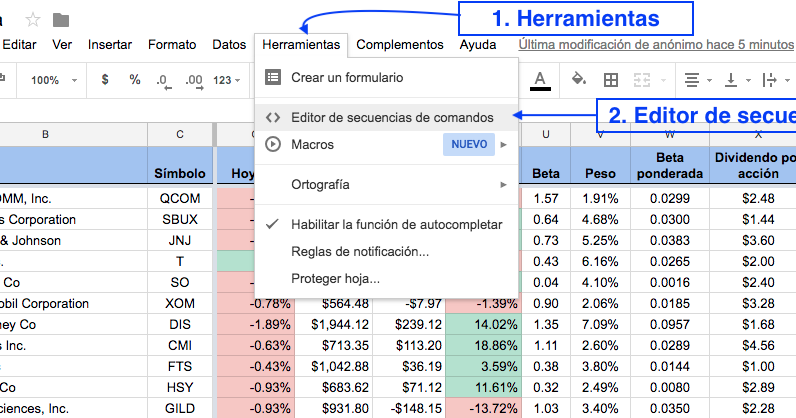Star this spreadsheet document
The width and height of the screenshot is (796, 418).
(33, 20)
